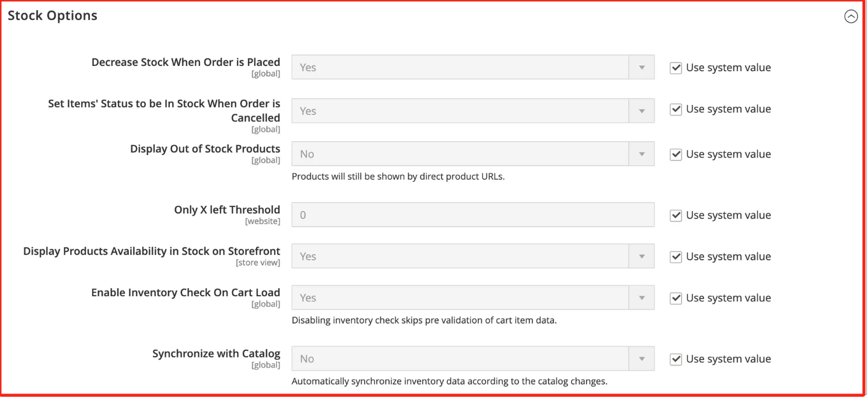868x397 pixels.
Task: Toggle Use system value for Only X left Threshold
Action: [675, 216]
